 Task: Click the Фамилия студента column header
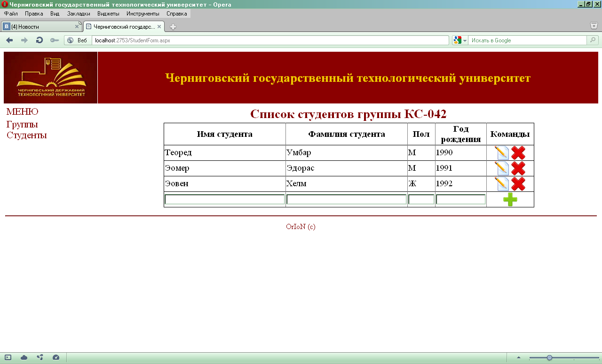pos(347,134)
